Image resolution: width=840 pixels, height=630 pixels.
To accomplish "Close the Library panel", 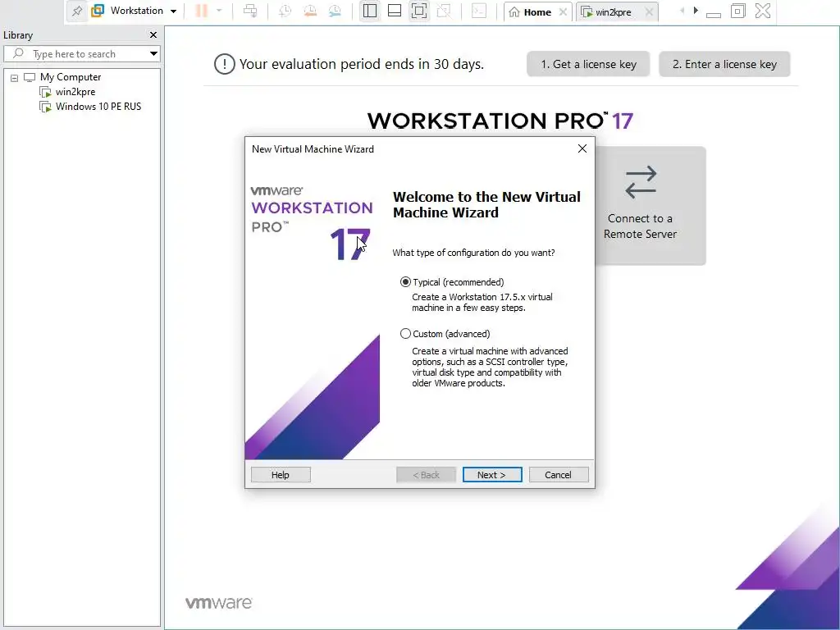I will (x=153, y=34).
